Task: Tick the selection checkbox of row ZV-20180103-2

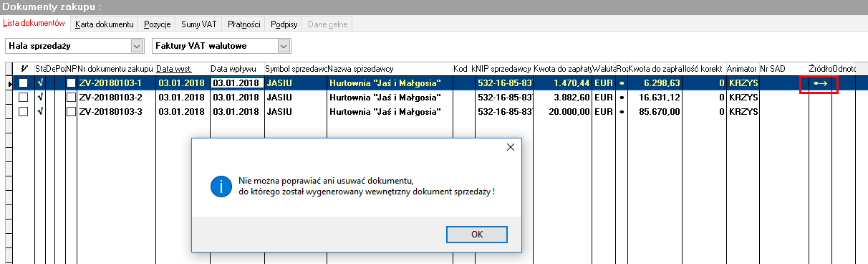Action: tap(24, 97)
